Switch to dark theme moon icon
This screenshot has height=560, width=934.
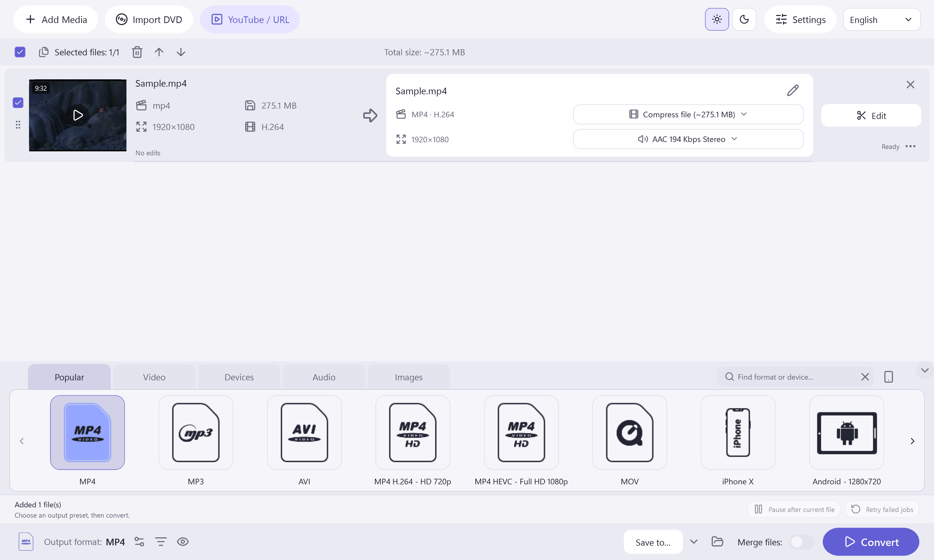pos(744,19)
